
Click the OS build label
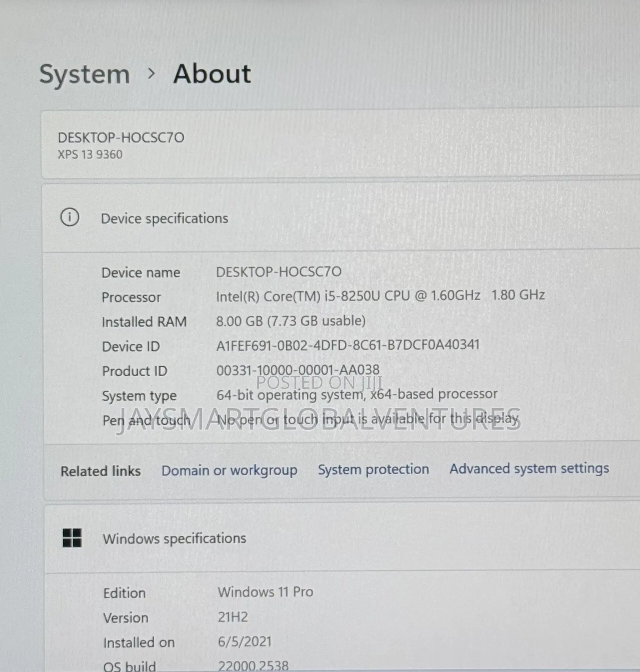click(x=129, y=666)
